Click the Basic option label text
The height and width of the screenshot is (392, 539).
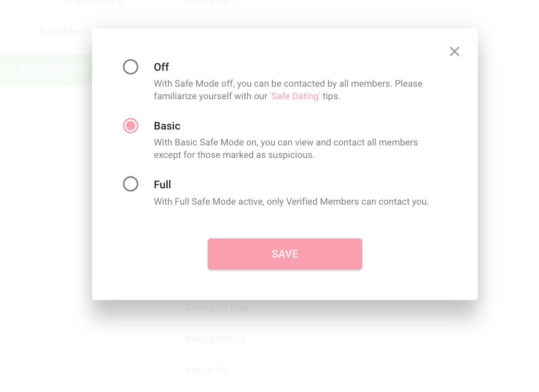(167, 126)
